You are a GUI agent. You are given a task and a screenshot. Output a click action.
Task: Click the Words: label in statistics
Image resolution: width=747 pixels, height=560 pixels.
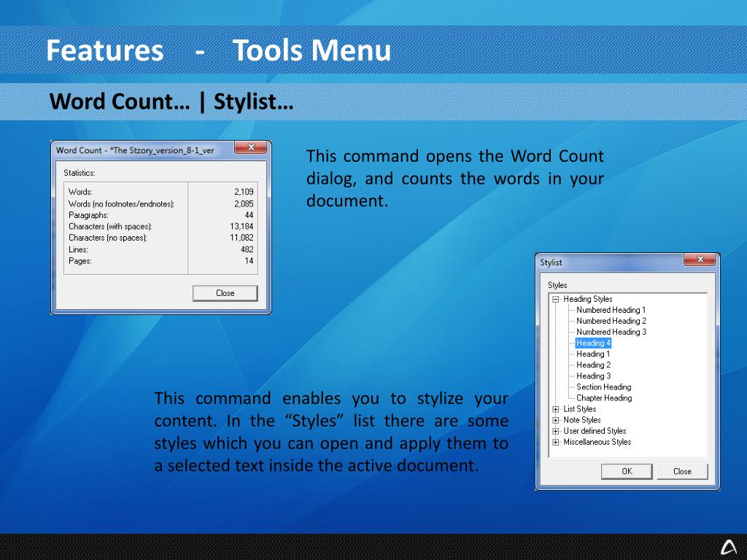pos(80,192)
